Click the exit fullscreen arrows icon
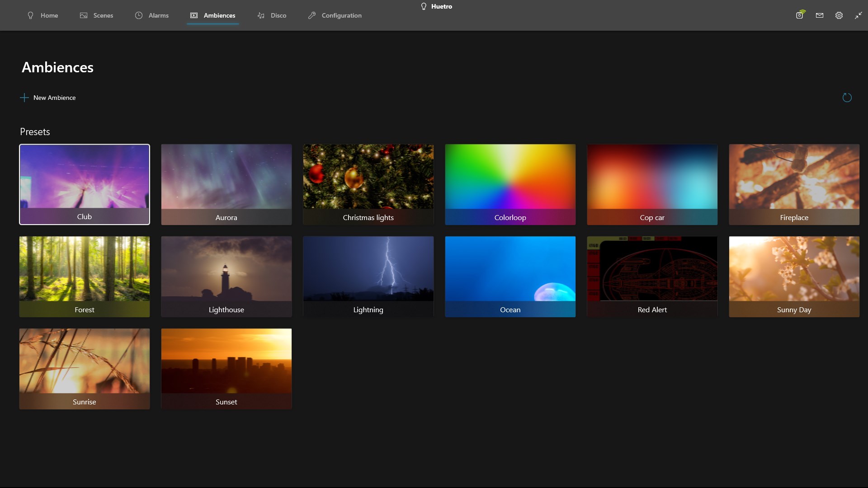 click(x=858, y=15)
